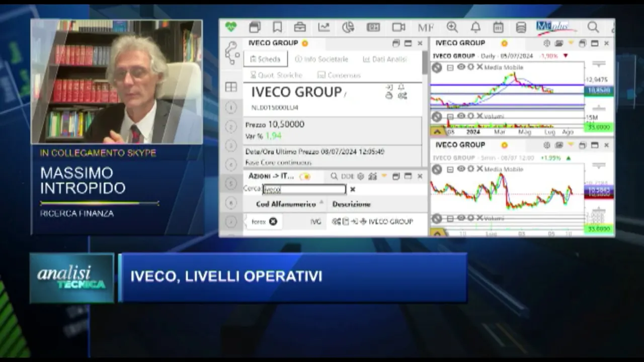Click circle-slash icon beside Volumi in 5min chart
The image size is (644, 362).
pyautogui.click(x=437, y=219)
